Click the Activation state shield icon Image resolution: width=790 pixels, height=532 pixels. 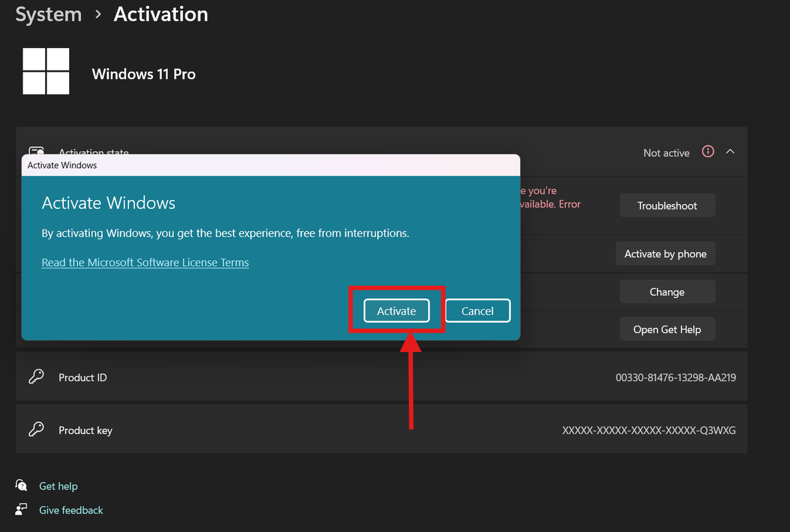[x=37, y=152]
